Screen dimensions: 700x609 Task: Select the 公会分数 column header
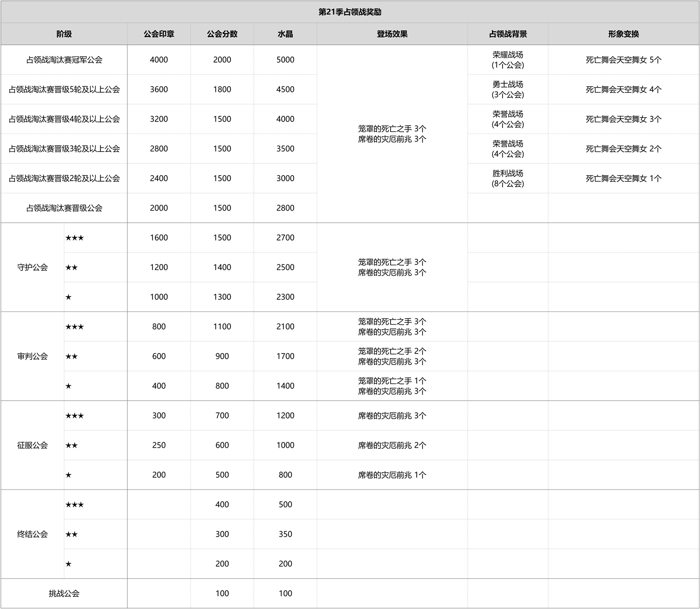pos(222,34)
